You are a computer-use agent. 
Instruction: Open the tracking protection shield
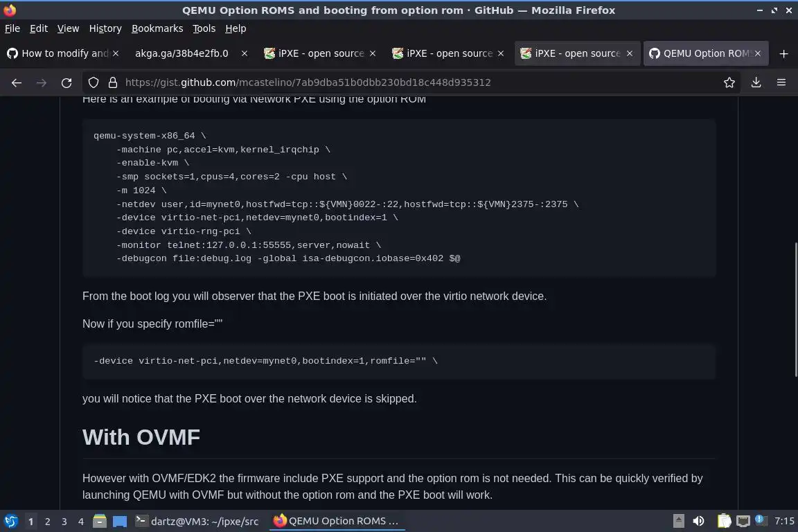click(x=93, y=82)
